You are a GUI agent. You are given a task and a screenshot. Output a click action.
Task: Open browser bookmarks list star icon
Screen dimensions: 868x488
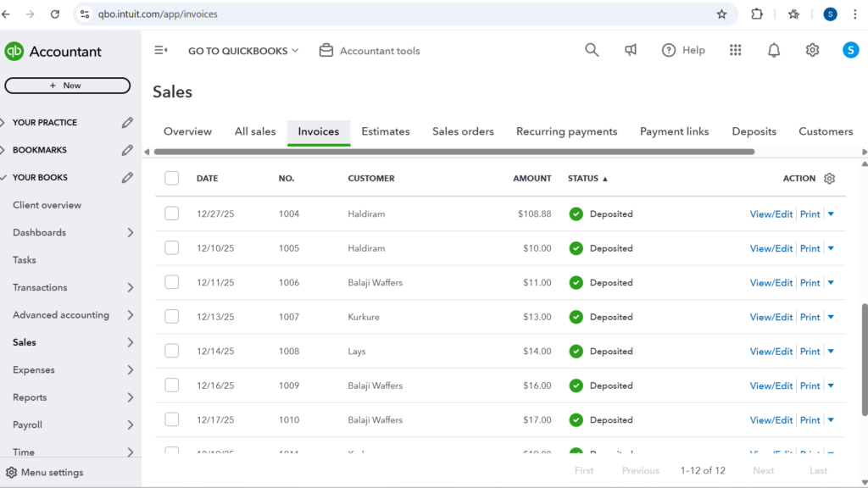click(793, 14)
